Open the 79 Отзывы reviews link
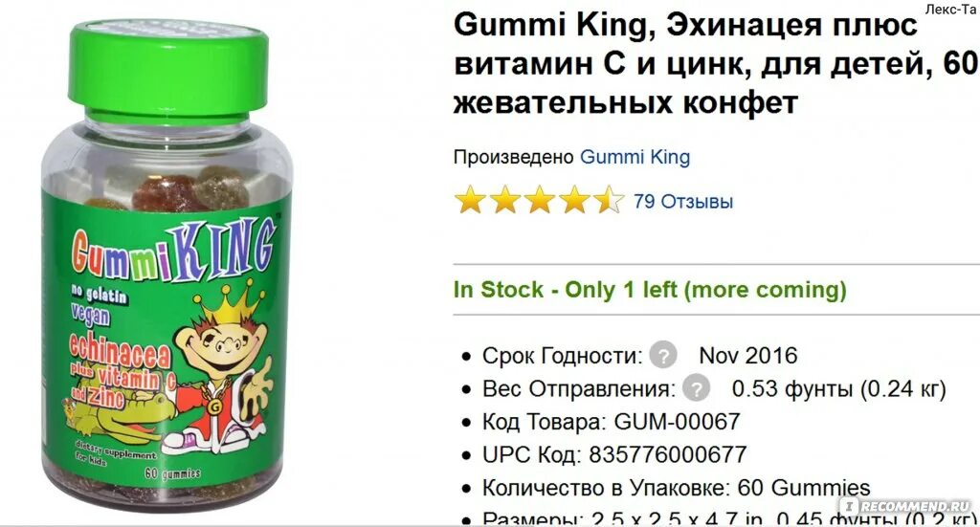This screenshot has height=527, width=980. click(683, 202)
